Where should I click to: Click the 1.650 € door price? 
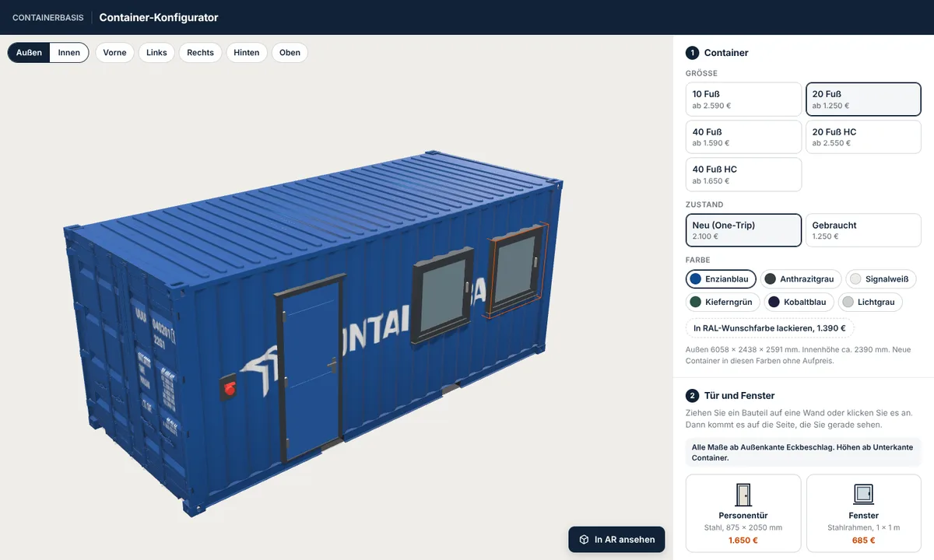(743, 541)
